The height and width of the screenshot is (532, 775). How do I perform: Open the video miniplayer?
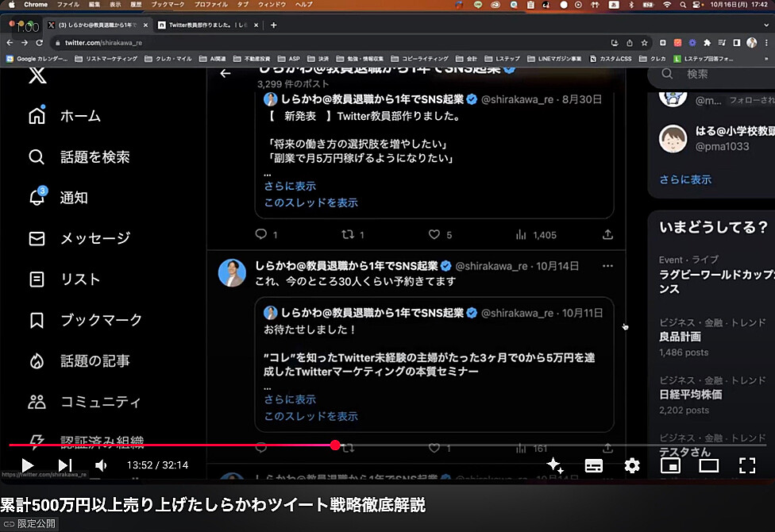point(670,465)
